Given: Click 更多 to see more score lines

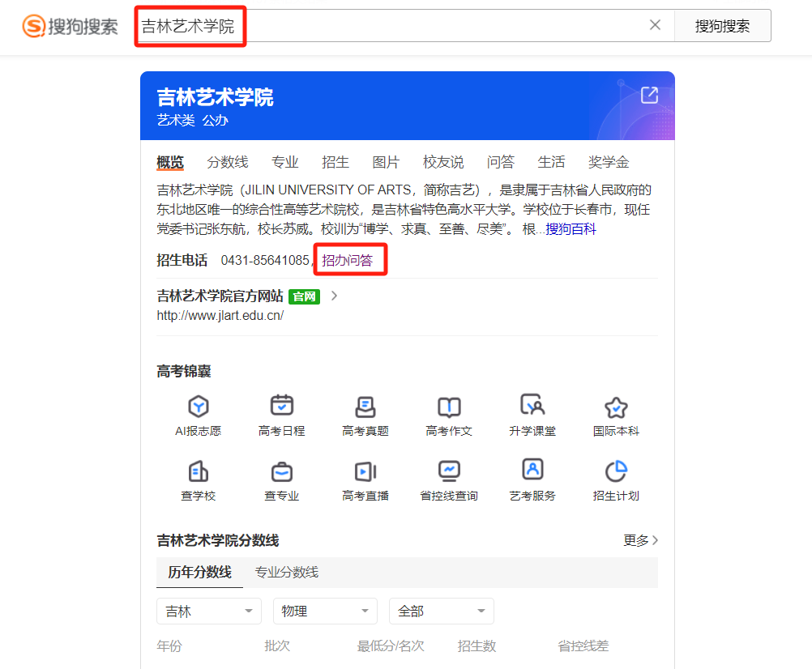Looking at the screenshot, I should pyautogui.click(x=640, y=540).
